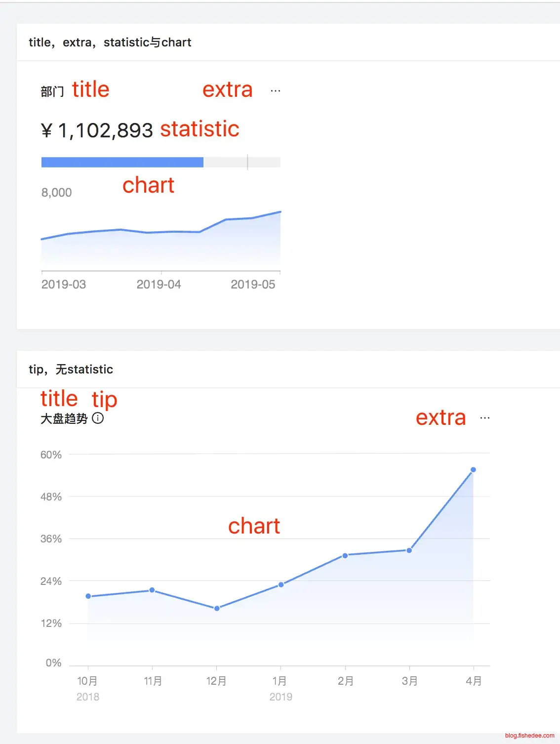Viewport: 560px width, 744px height.
Task: Open the blog.fishedee.com watermark link
Action: tap(529, 736)
